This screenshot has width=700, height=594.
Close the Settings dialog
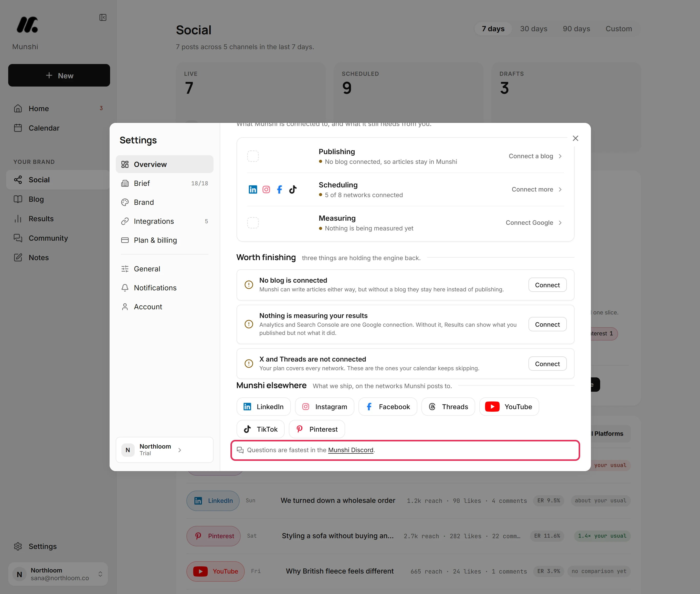(575, 139)
